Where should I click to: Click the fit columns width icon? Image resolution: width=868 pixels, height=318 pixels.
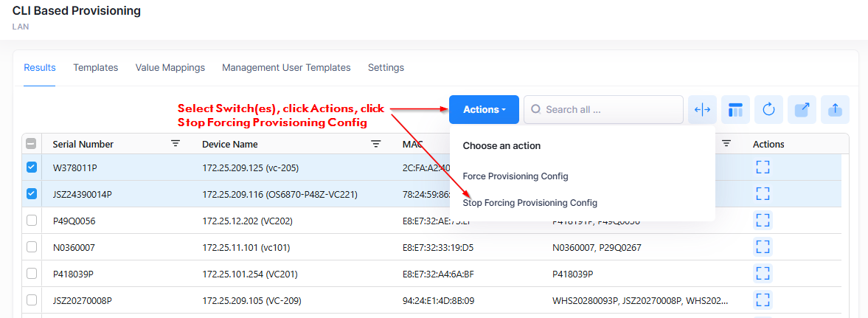click(x=702, y=110)
